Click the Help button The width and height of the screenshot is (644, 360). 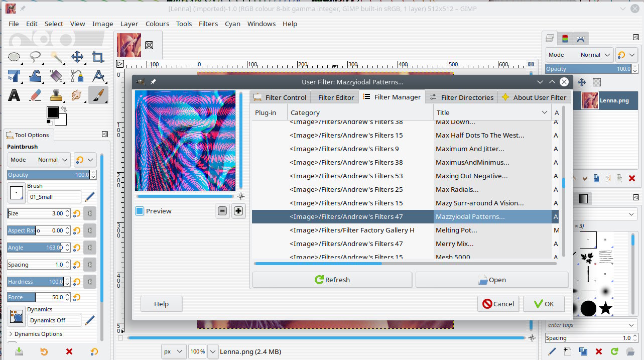click(x=161, y=304)
